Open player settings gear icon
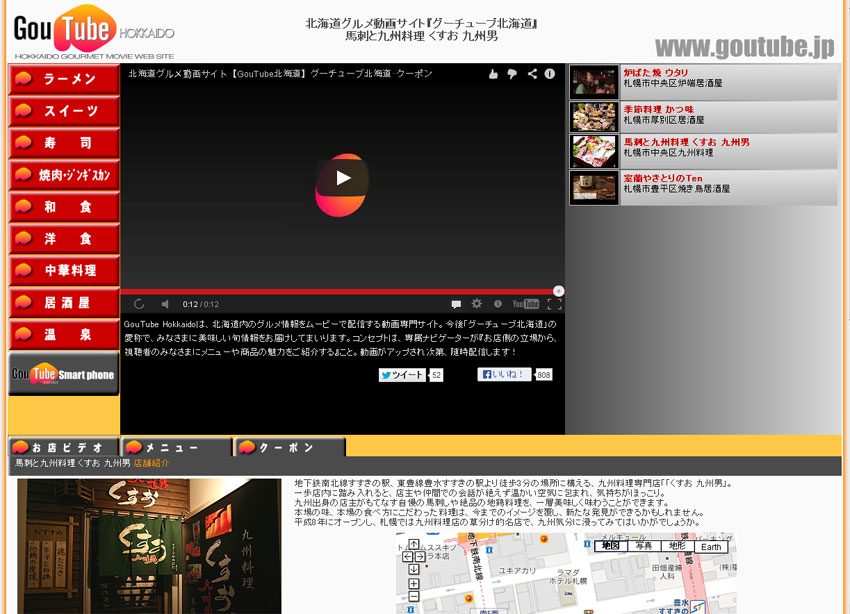The image size is (850, 614). click(x=476, y=303)
